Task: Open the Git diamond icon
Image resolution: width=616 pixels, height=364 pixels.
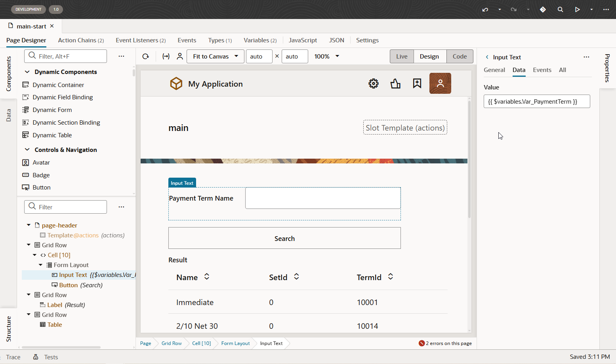Action: 543,9
